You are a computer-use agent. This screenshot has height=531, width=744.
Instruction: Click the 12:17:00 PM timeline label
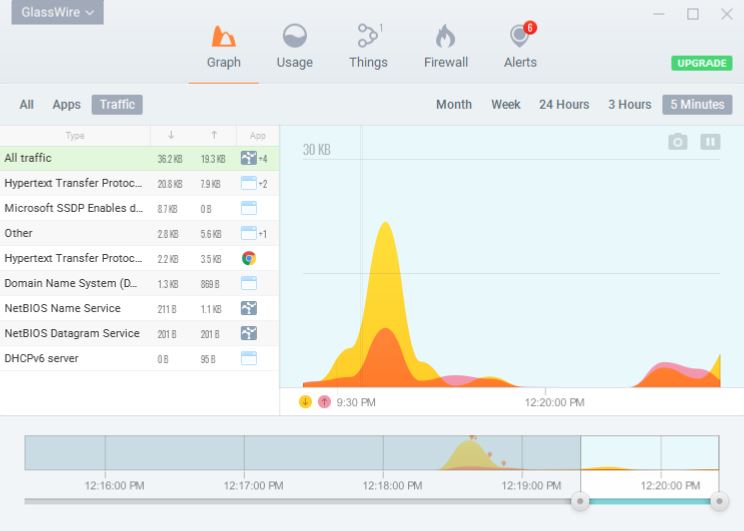pos(253,485)
